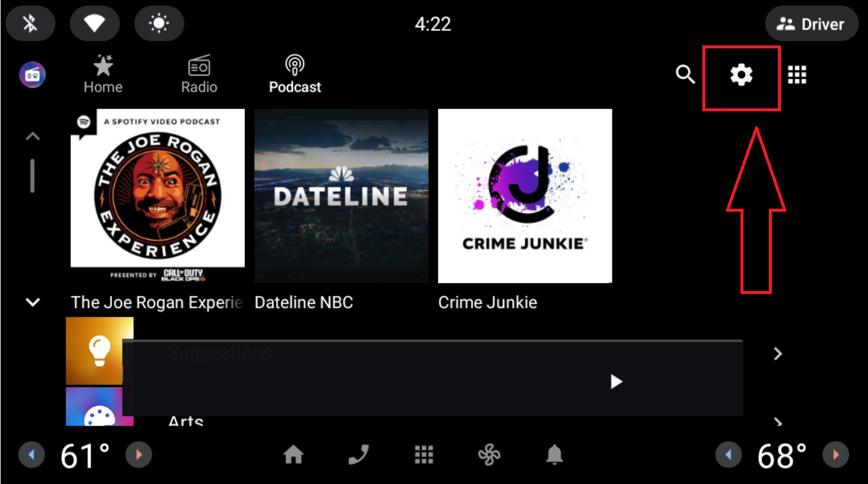The image size is (868, 484).
Task: Click the 'Dateline NBC' title text
Action: click(303, 302)
